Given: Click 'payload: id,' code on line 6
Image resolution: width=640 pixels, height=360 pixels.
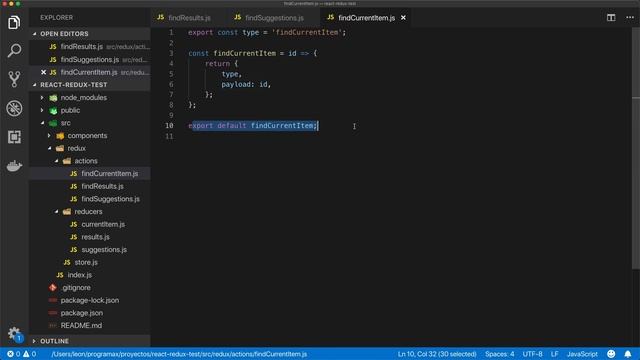Looking at the screenshot, I should (246, 84).
